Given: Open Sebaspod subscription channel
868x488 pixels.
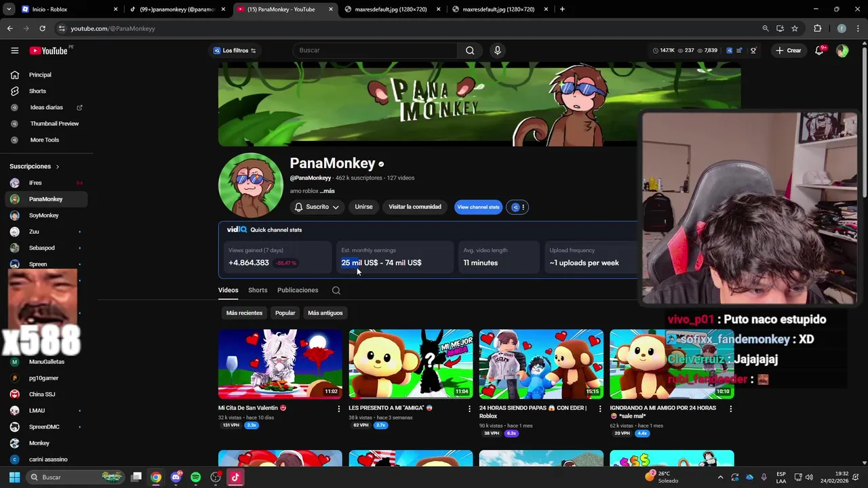Looking at the screenshot, I should pos(46,248).
